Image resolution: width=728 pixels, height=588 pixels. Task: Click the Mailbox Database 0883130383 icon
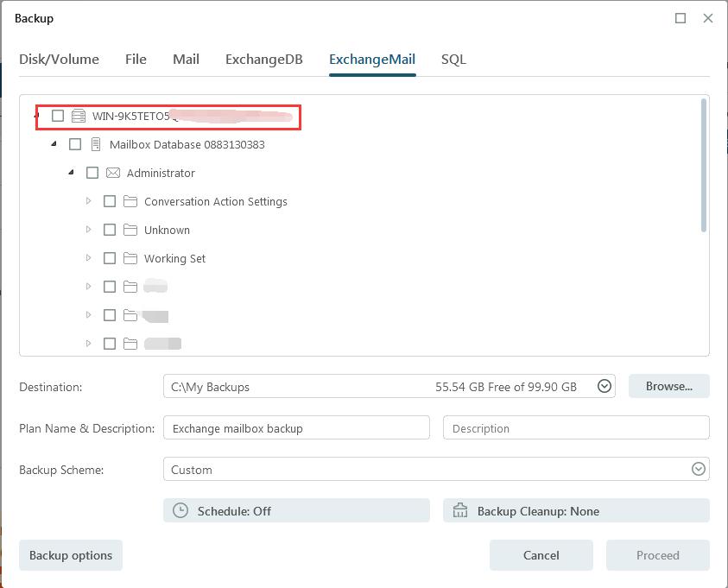point(96,144)
